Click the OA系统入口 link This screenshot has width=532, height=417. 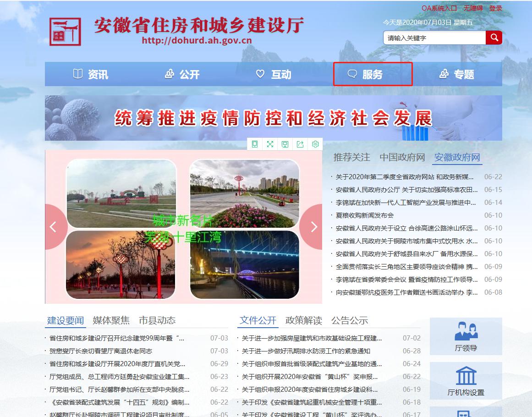(439, 8)
